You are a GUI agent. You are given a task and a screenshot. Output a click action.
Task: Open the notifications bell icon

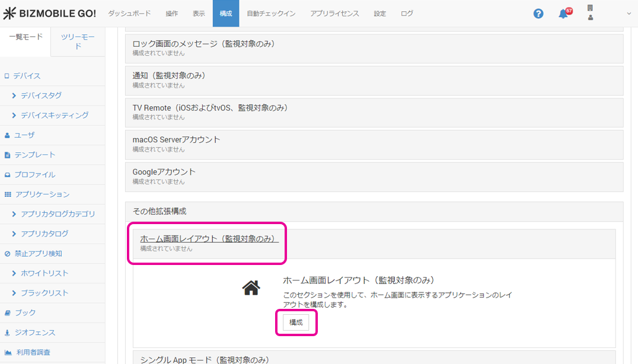pyautogui.click(x=563, y=14)
